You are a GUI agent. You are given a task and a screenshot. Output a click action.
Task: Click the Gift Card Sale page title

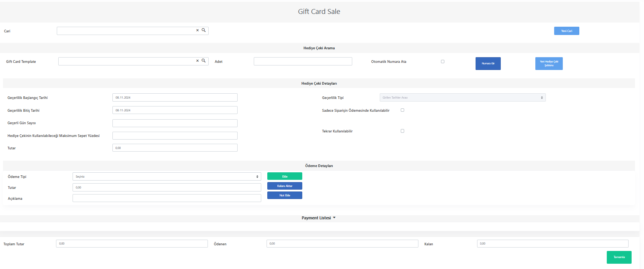(319, 12)
